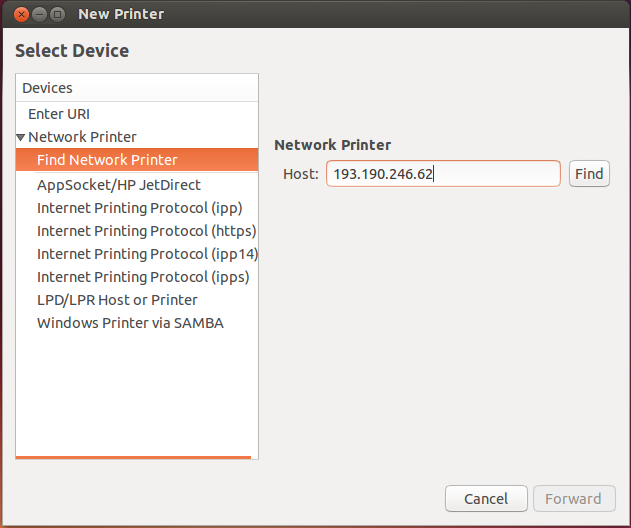Select LPD/LPR Host or Printer
Viewport: 631px width, 528px height.
(117, 300)
